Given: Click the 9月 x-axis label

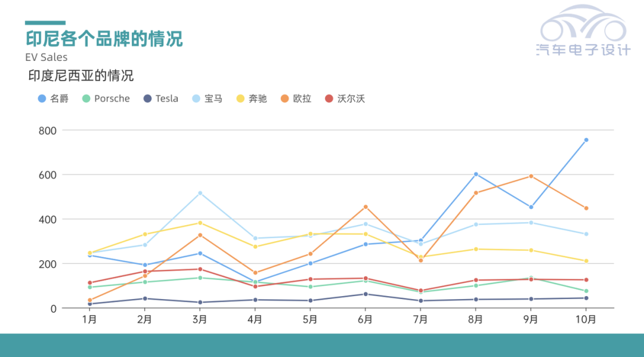Looking at the screenshot, I should pyautogui.click(x=531, y=319).
